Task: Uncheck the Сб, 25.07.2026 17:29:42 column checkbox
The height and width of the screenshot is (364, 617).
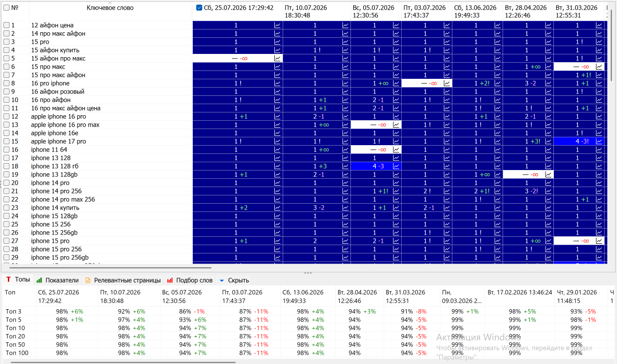Action: (x=199, y=8)
